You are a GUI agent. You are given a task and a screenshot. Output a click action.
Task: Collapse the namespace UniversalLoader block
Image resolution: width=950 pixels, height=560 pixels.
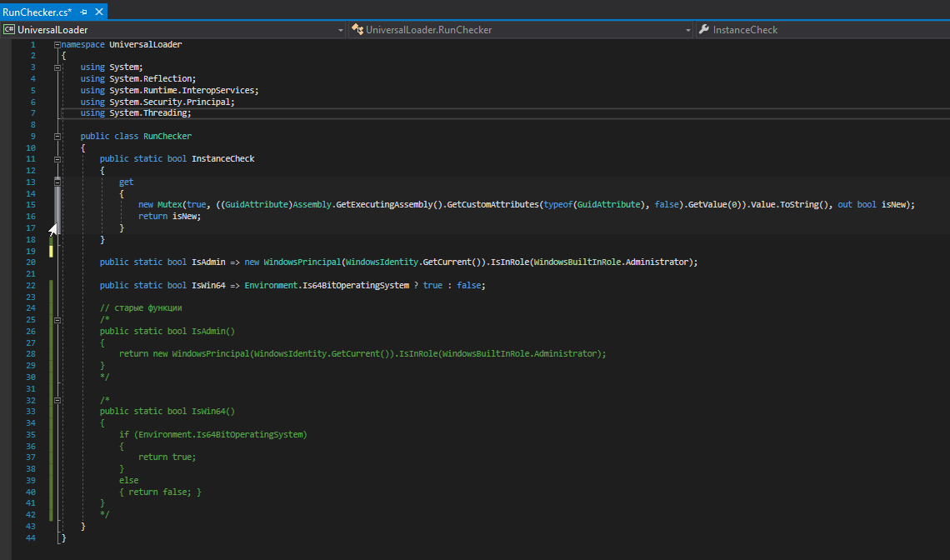pos(57,44)
